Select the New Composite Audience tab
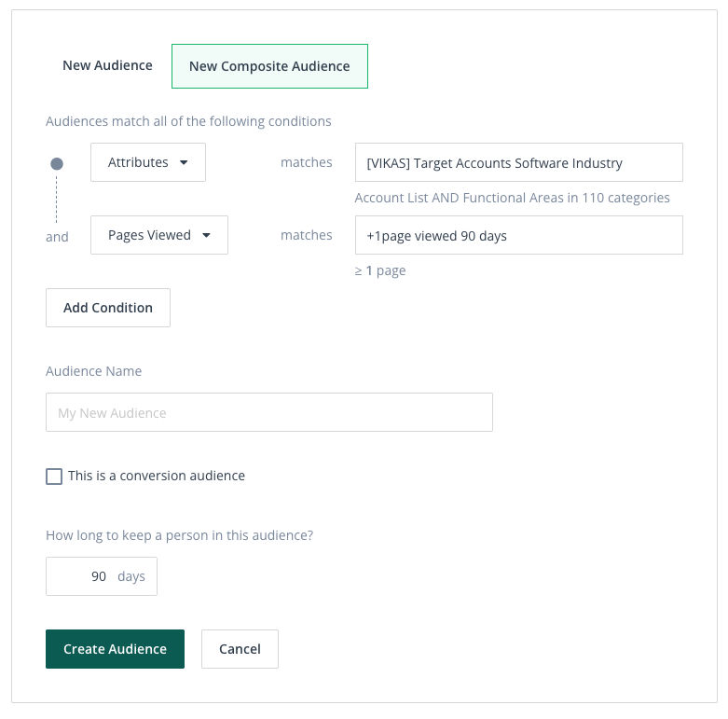This screenshot has width=728, height=719. pyautogui.click(x=269, y=66)
